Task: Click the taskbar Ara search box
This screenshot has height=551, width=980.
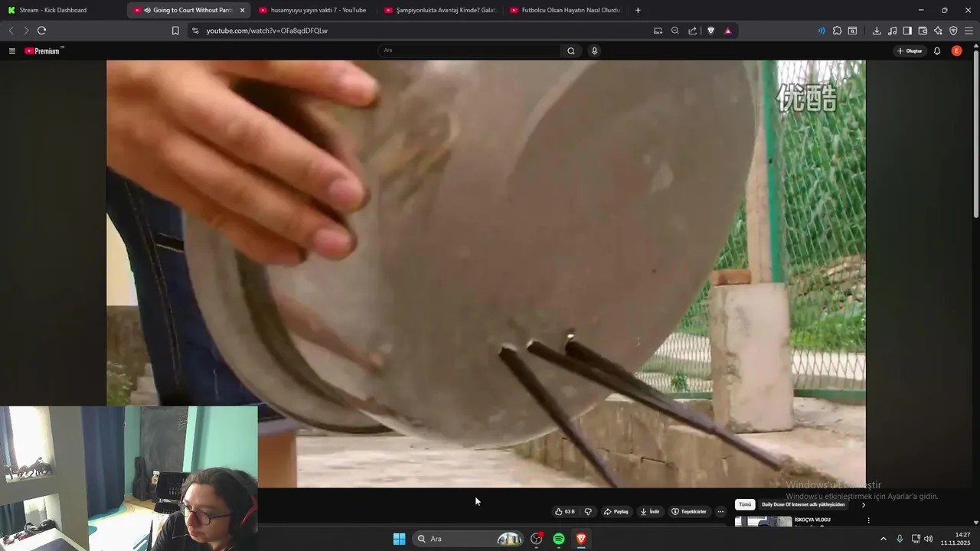Action: click(469, 539)
